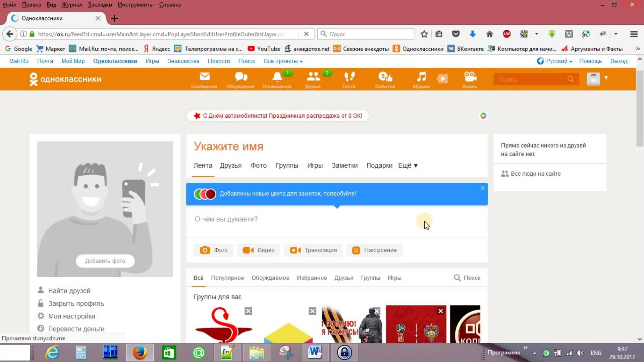Dismiss the red football group card
The image size is (644, 362).
pyautogui.click(x=441, y=311)
